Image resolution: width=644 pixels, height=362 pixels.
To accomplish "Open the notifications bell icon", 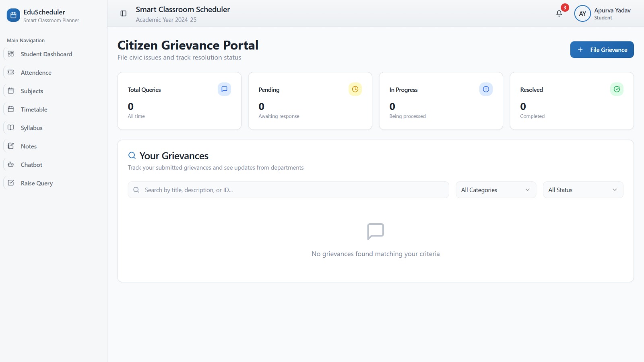I will pyautogui.click(x=559, y=14).
